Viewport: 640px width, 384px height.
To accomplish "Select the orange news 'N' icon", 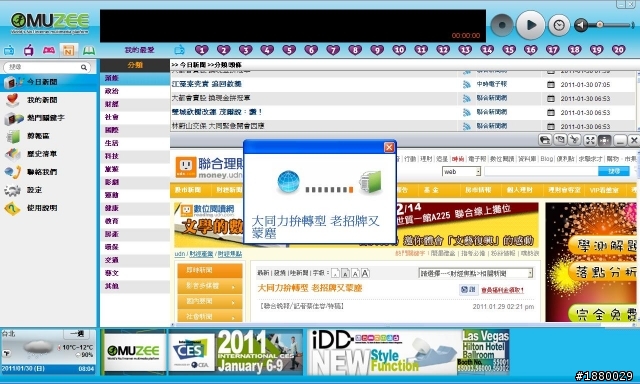I will (x=68, y=50).
